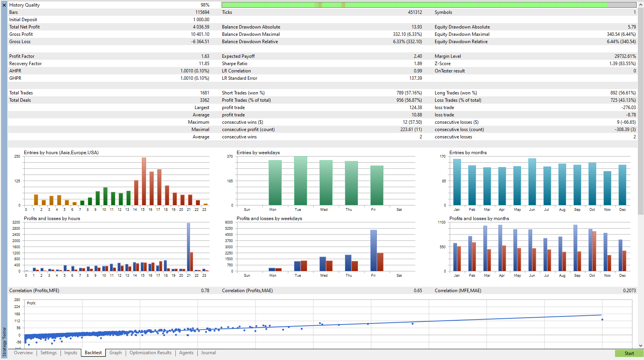Click the Backtest tab
The width and height of the screenshot is (644, 360).
(93, 353)
